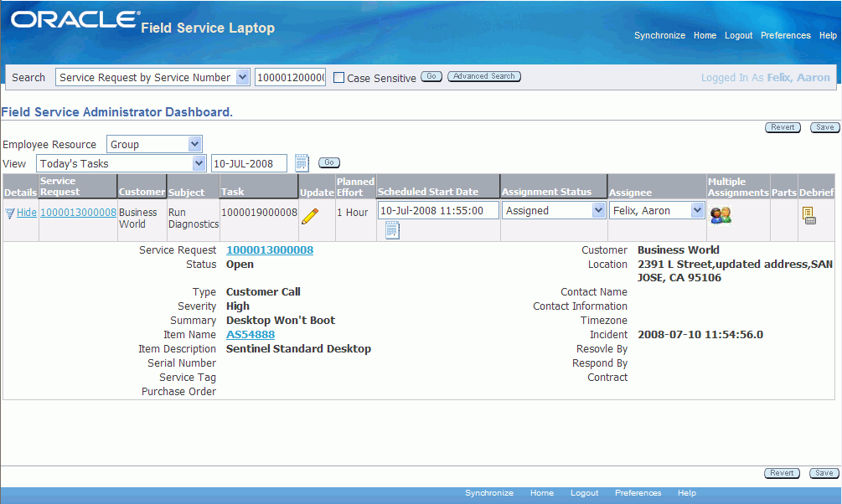Viewport: 842px width, 504px height.
Task: Open calendar icon next to 10-JUL-2008 date
Action: point(302,162)
